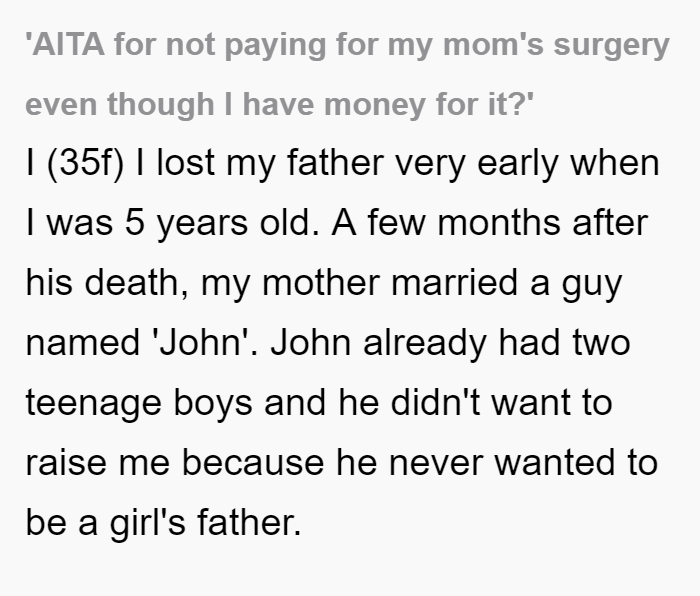Click the phrase 'his death,'

click(107, 283)
